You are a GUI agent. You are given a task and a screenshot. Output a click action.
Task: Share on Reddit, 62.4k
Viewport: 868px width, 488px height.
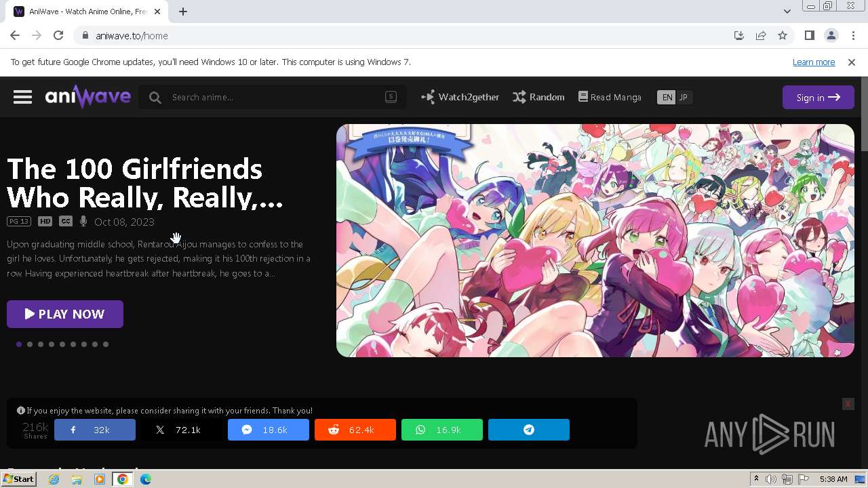point(355,430)
